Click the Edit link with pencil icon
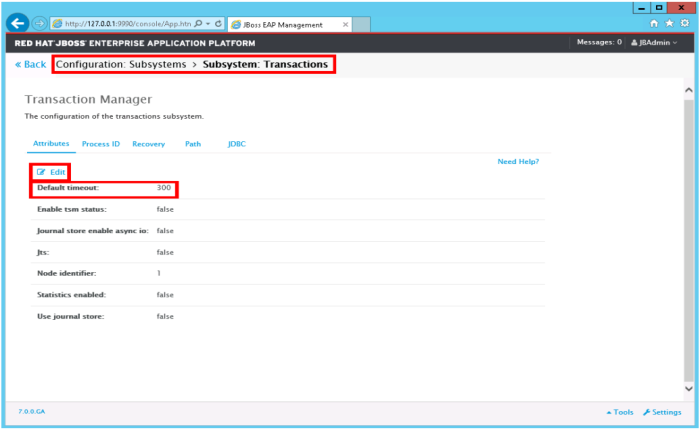 click(x=51, y=172)
